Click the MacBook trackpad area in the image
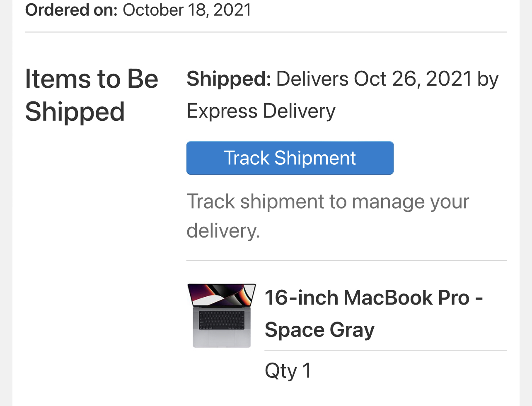Viewport: 532px width, 406px height. [222, 338]
